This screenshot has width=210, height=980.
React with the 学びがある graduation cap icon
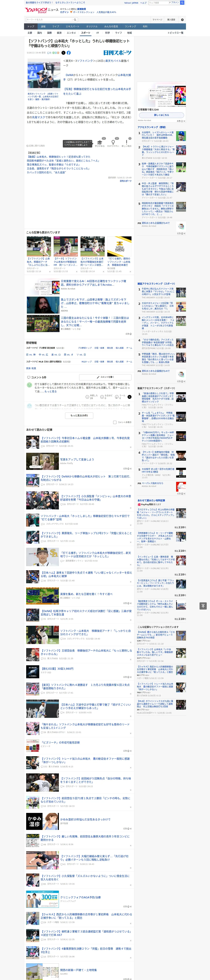point(100,142)
